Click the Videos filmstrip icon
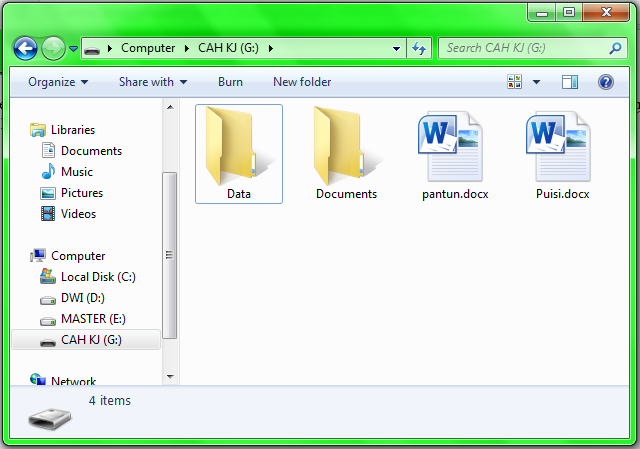Screen dimensions: 640x449 coord(48,213)
